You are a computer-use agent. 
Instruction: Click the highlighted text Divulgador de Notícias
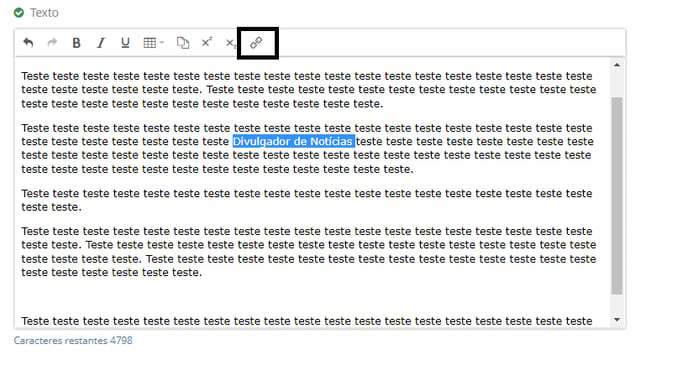(294, 141)
